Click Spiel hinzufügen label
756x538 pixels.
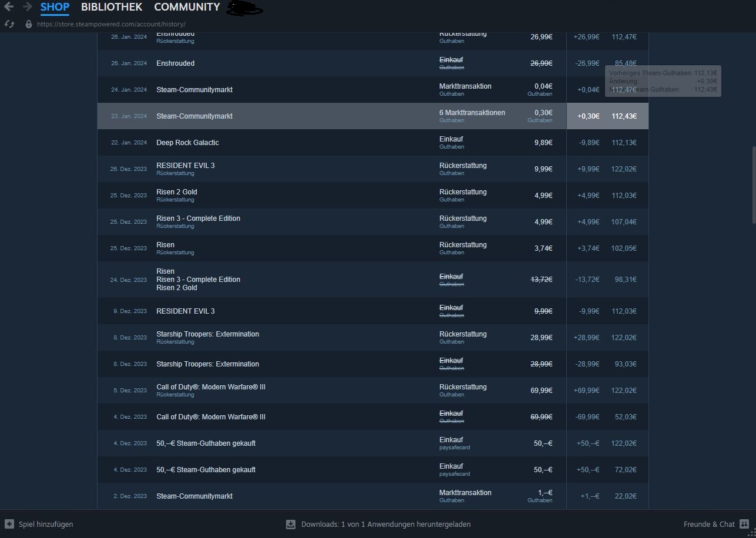tap(46, 524)
